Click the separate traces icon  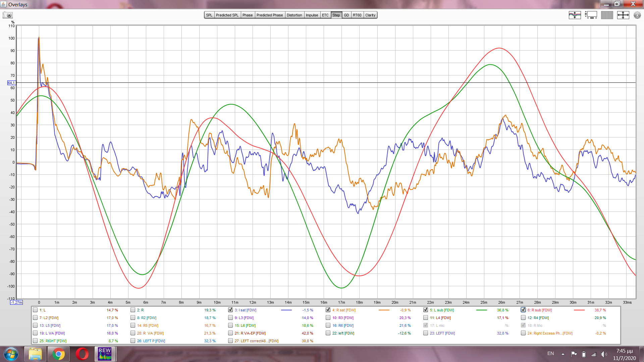(x=575, y=15)
